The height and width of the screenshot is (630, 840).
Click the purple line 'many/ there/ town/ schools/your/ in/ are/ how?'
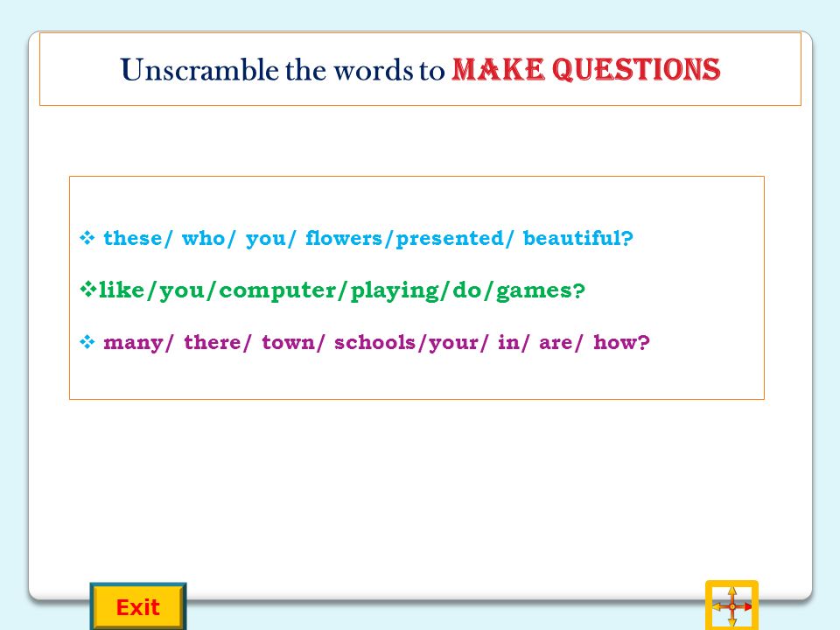point(376,342)
